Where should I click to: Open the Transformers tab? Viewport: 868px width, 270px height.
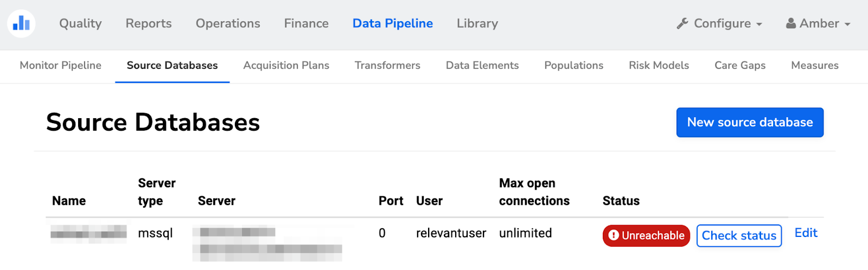coord(387,66)
